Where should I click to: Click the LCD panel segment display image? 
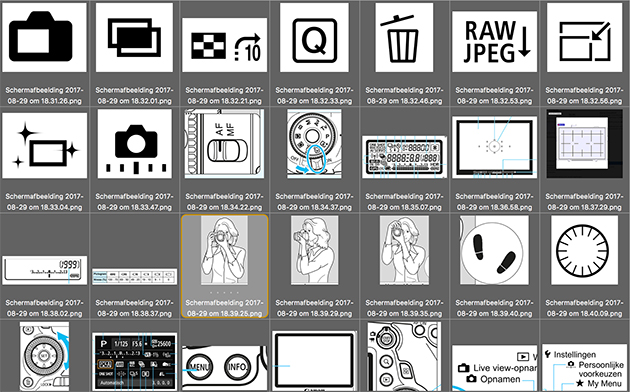[404, 157]
